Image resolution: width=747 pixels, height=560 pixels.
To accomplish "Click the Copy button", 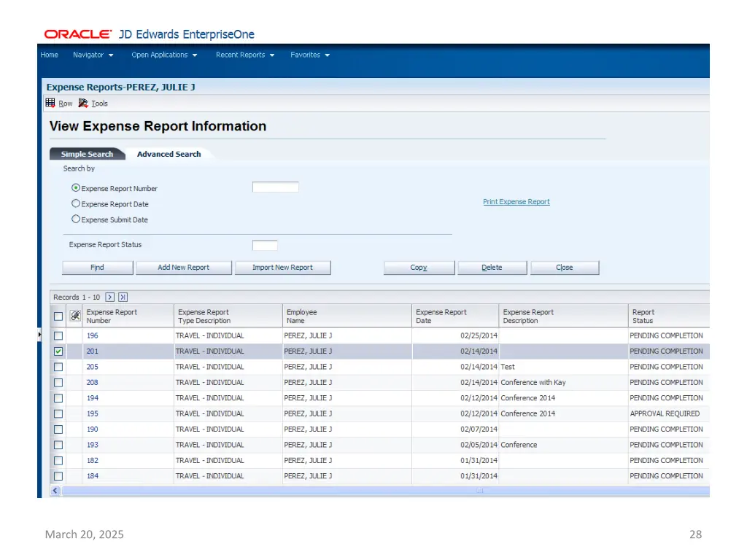I will 419,268.
